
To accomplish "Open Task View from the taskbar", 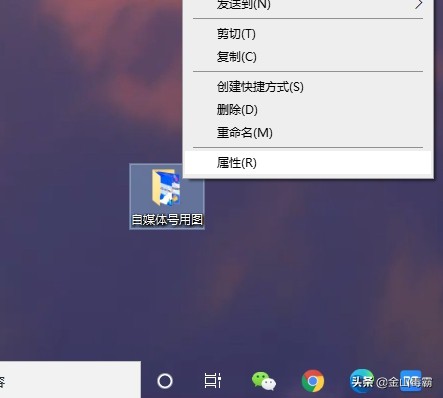I will pyautogui.click(x=212, y=381).
